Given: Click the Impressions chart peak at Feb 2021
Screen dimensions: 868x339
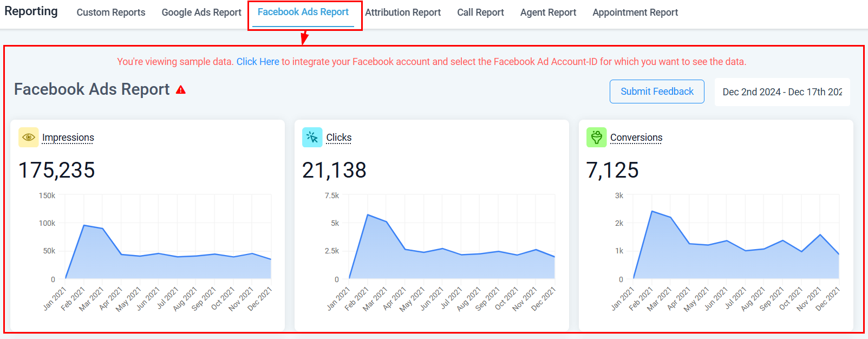Looking at the screenshot, I should click(84, 225).
